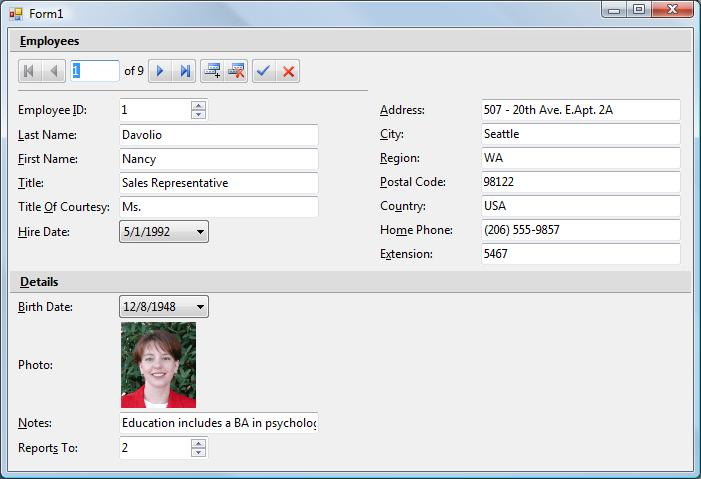
Task: Click the record number position field
Action: coord(94,71)
